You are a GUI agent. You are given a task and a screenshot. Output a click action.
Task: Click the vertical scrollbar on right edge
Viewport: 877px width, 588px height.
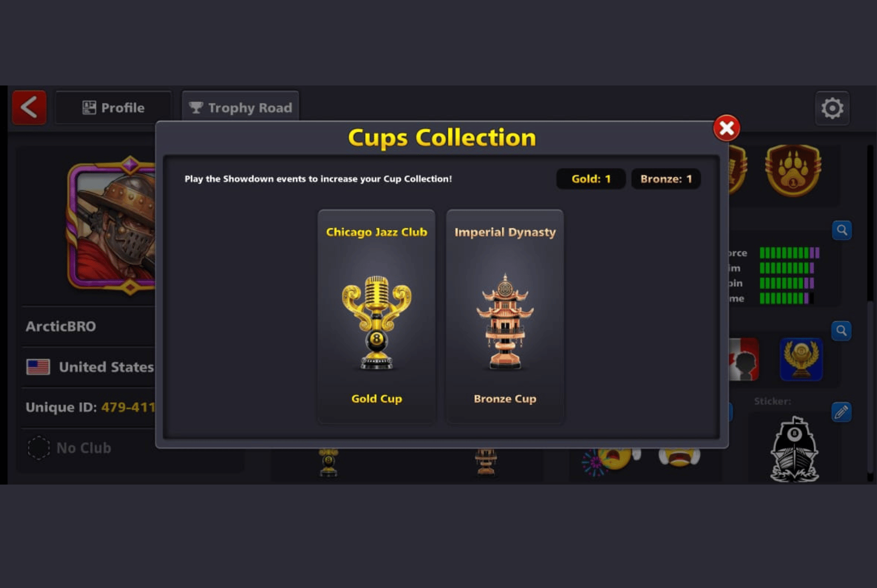870,312
